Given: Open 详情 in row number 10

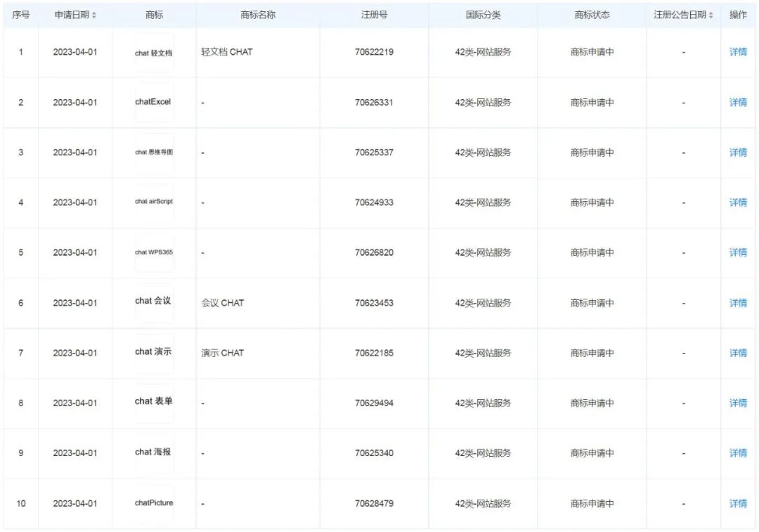Looking at the screenshot, I should [x=738, y=504].
